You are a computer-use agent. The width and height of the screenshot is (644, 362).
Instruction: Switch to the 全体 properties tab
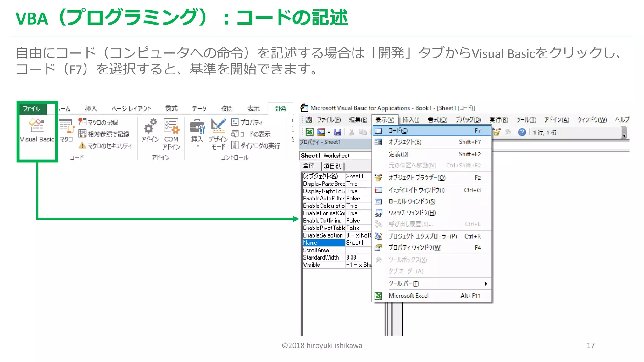coord(309,166)
